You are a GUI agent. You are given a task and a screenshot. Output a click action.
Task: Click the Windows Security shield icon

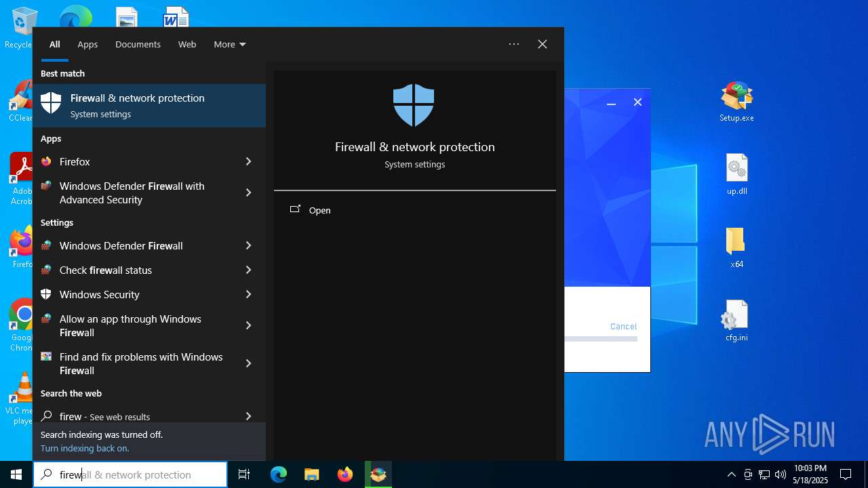[46, 294]
